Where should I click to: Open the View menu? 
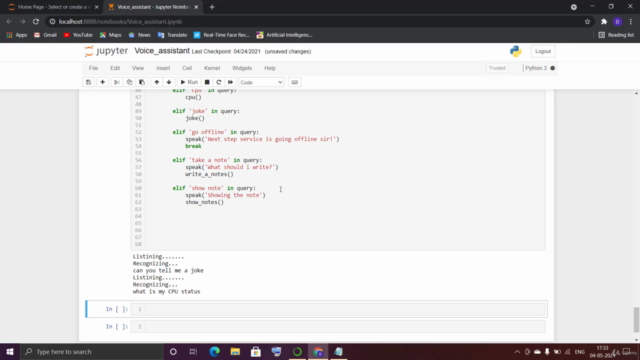[x=138, y=68]
